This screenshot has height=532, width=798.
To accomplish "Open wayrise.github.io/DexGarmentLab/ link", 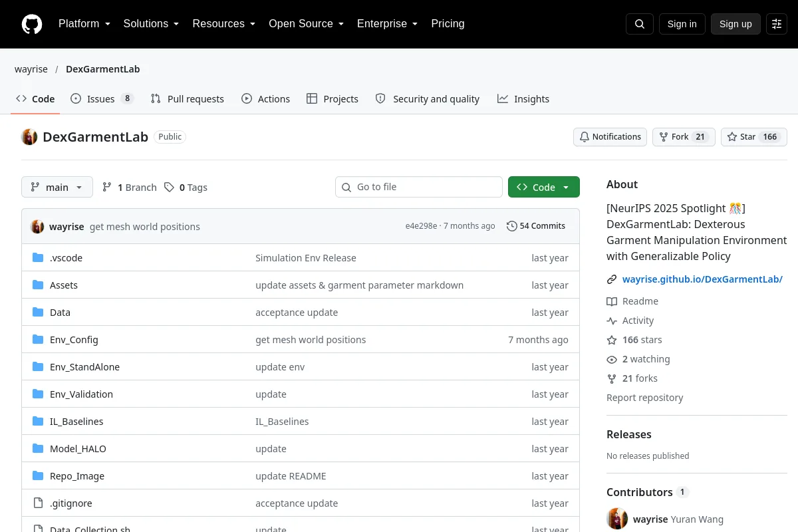I will (x=702, y=279).
